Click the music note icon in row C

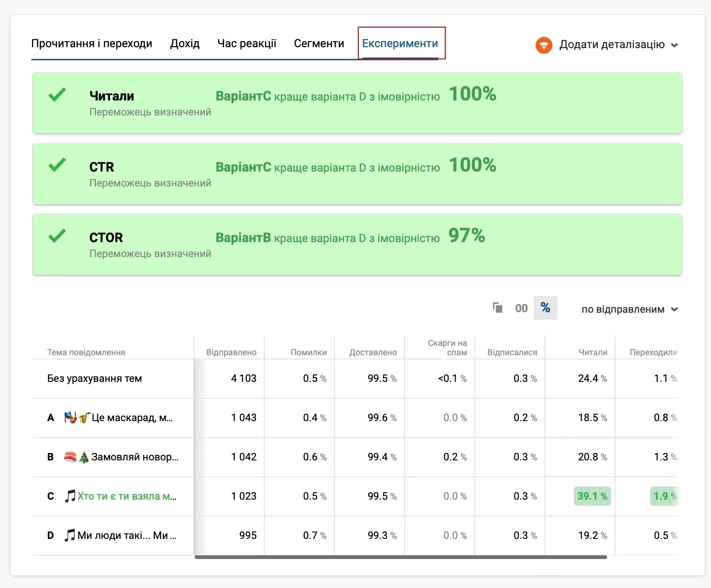(71, 496)
